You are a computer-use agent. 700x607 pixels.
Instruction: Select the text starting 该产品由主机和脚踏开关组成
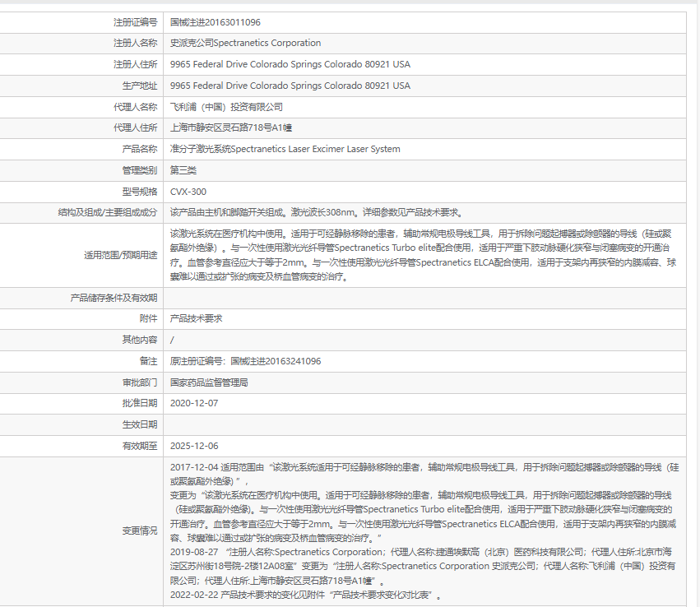[x=317, y=212]
